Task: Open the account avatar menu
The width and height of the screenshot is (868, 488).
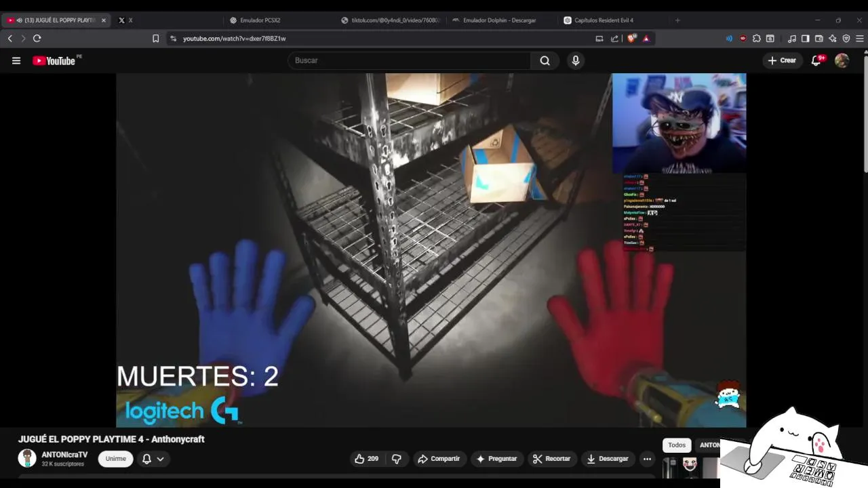Action: pos(842,60)
